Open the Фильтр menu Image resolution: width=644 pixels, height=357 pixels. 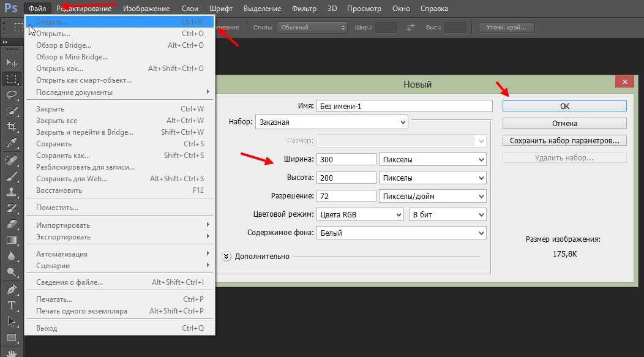click(304, 8)
